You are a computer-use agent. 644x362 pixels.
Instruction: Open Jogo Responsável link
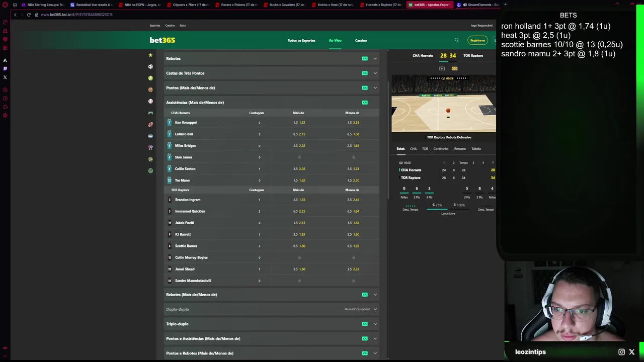click(x=481, y=25)
